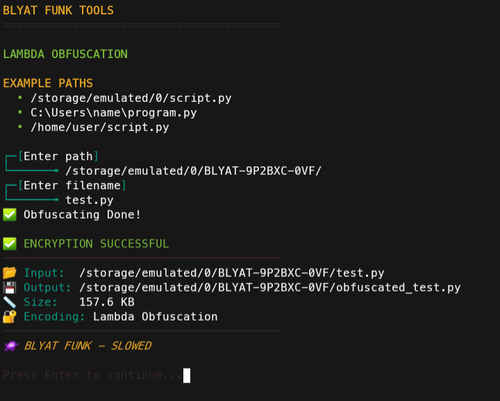Click the white terminal cursor block

(187, 376)
